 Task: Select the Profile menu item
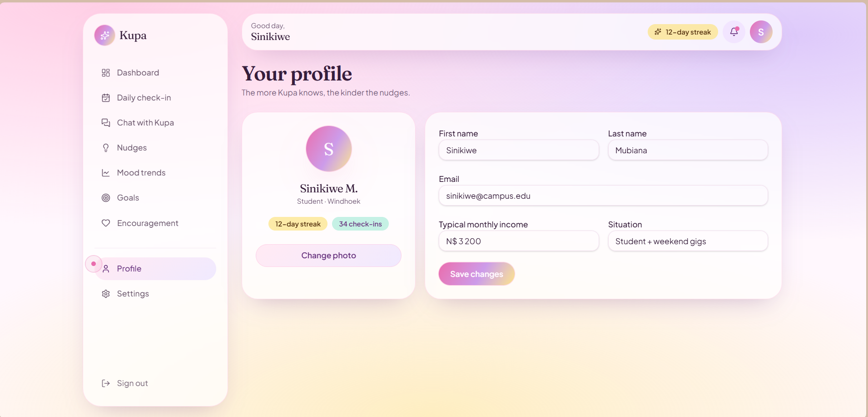point(155,269)
